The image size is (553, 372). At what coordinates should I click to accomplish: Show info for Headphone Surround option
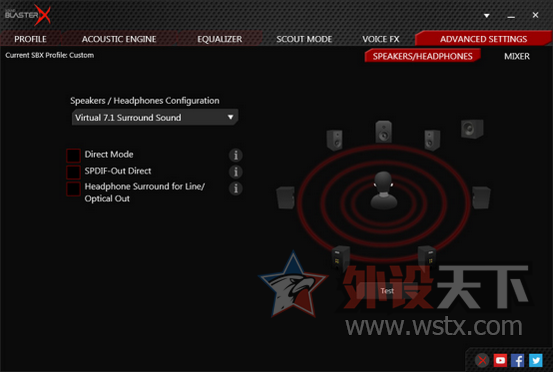[x=236, y=188]
